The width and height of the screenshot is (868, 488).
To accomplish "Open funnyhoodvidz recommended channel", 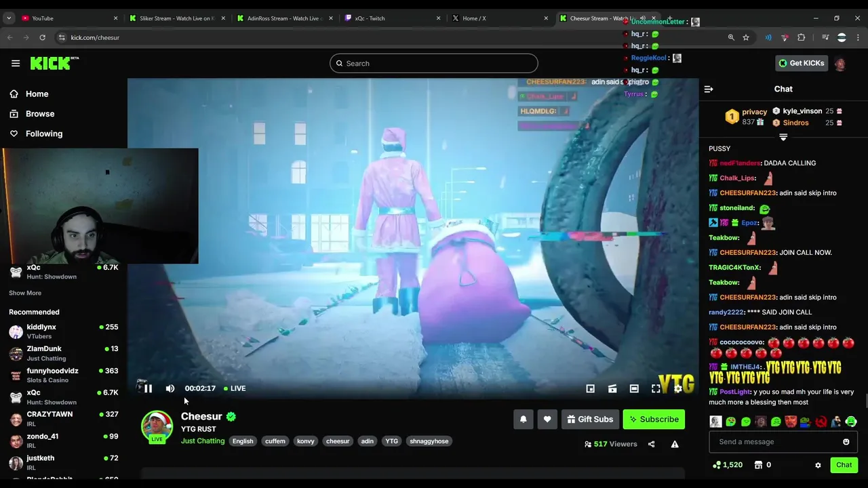I will (64, 375).
